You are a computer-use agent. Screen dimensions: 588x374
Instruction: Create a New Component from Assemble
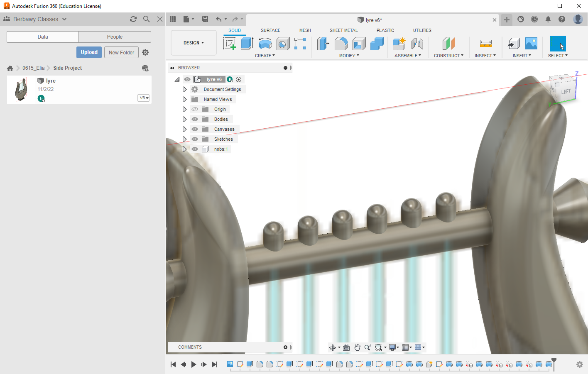tap(399, 44)
